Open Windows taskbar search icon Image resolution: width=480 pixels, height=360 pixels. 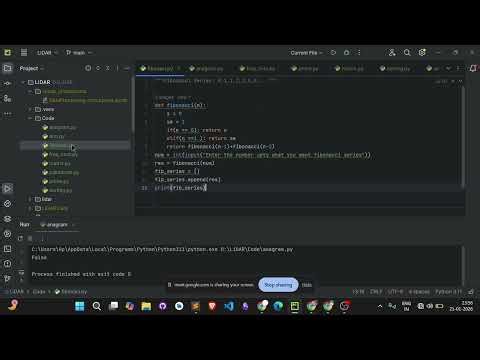point(97,306)
